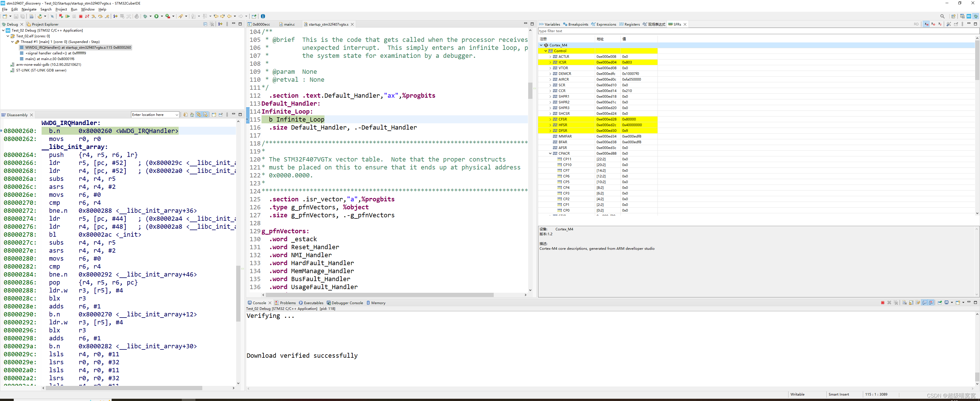
Task: Click the Skip All Breakpoints icon
Action: point(52,16)
